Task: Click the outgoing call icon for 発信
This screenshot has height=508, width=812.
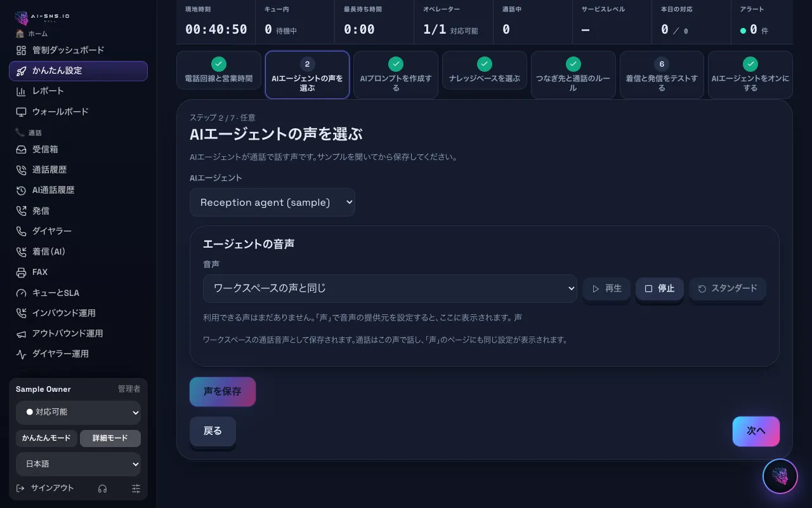Action: click(x=22, y=210)
